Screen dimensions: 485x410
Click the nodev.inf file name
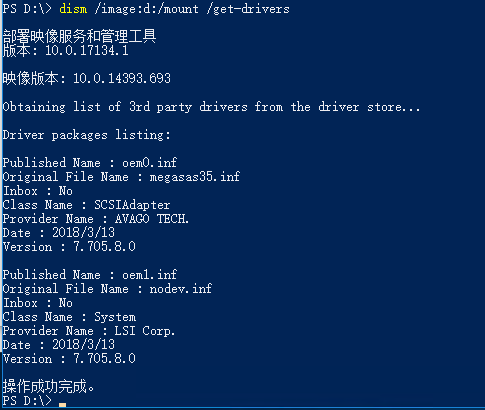coord(181,289)
